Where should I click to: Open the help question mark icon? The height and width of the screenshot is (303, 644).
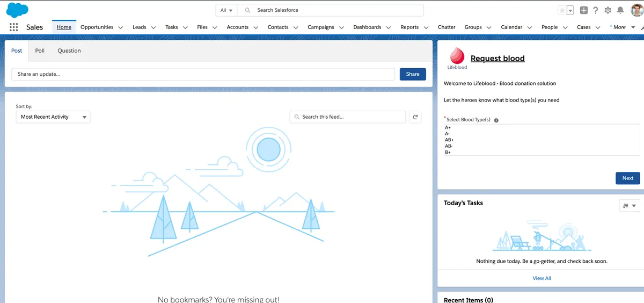595,10
